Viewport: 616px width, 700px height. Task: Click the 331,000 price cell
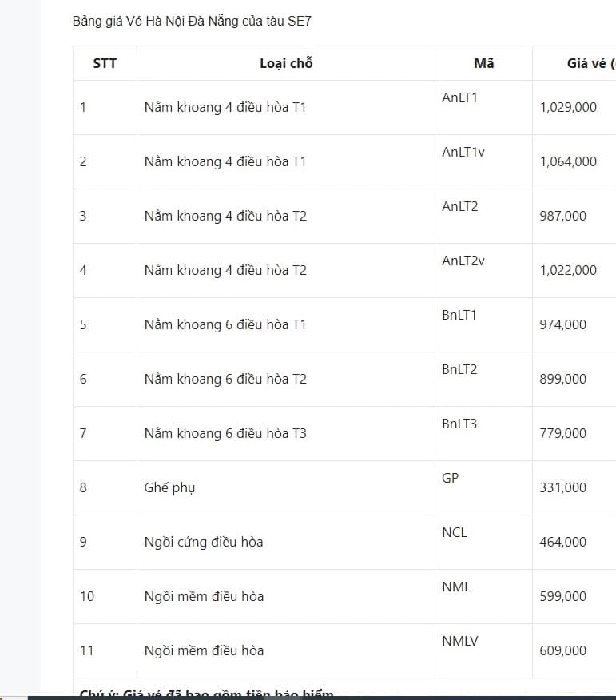pyautogui.click(x=563, y=487)
